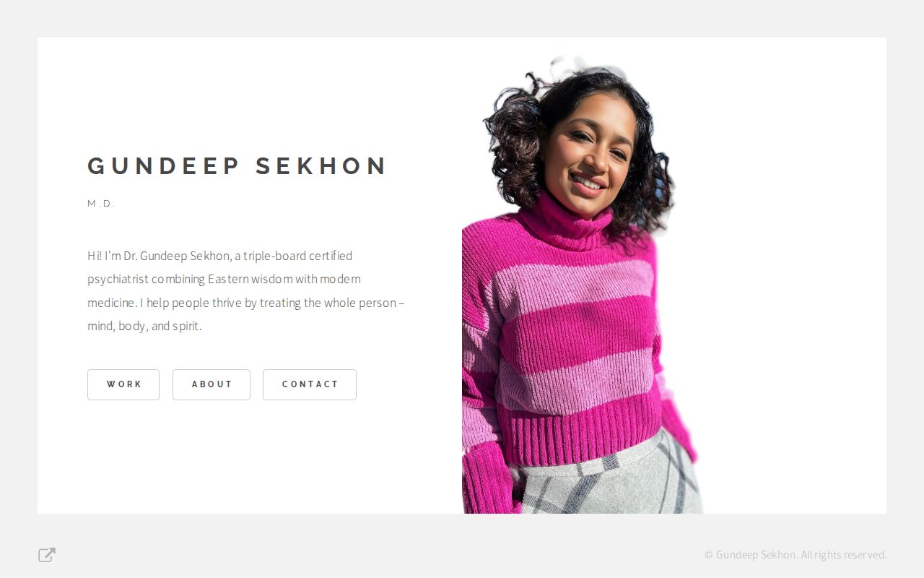
Task: Click the copyright Gundeep Sekhon footer text
Action: pos(751,555)
